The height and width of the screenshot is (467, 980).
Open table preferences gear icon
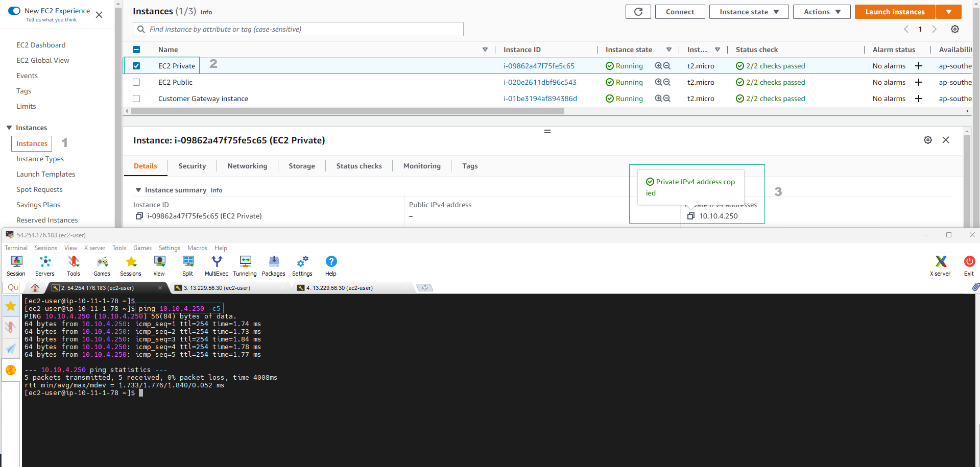pyautogui.click(x=954, y=29)
